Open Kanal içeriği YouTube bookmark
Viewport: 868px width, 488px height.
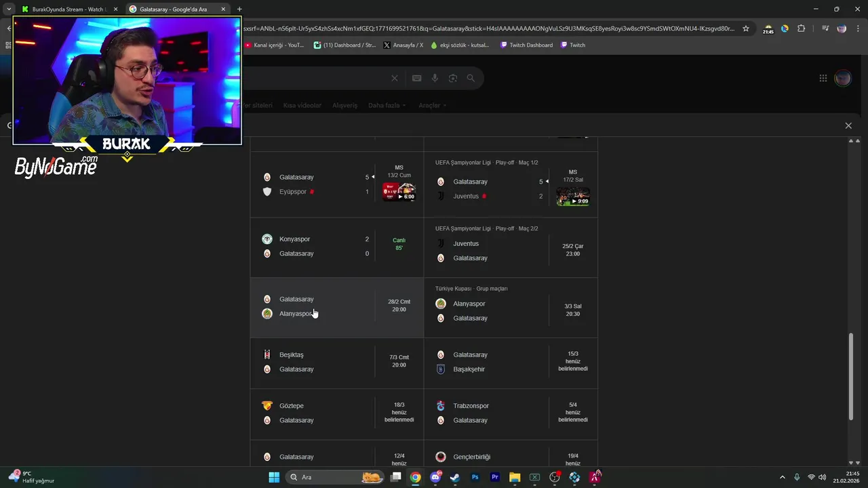pos(274,45)
